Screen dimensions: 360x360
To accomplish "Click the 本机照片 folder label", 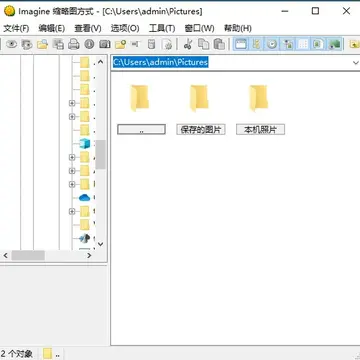I will (260, 129).
